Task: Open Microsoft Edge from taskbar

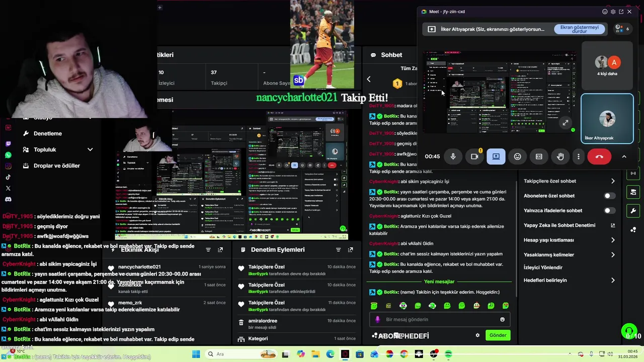Action: click(x=330, y=354)
